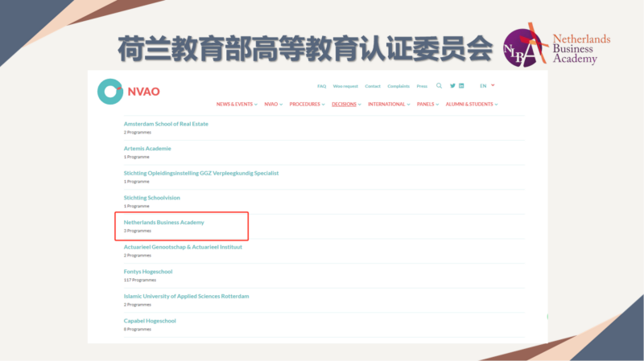The height and width of the screenshot is (361, 644).
Task: Expand the ALUMNI & STUDENTS menu
Action: 472,105
